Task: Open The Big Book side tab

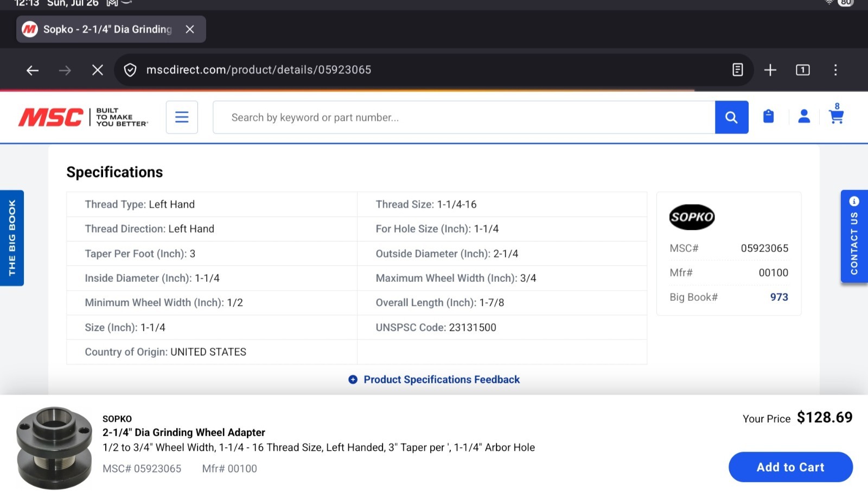Action: coord(12,238)
